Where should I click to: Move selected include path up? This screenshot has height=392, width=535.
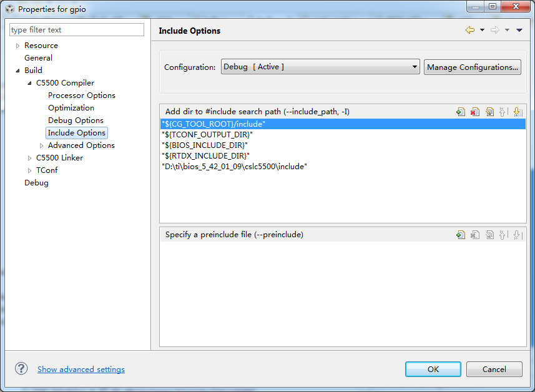pos(503,112)
